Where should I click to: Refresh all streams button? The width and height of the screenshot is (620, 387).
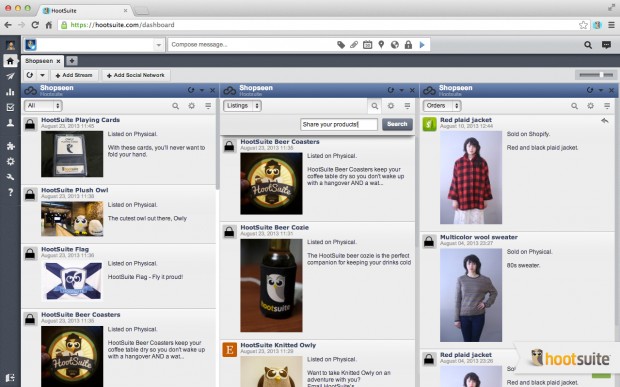click(30, 75)
